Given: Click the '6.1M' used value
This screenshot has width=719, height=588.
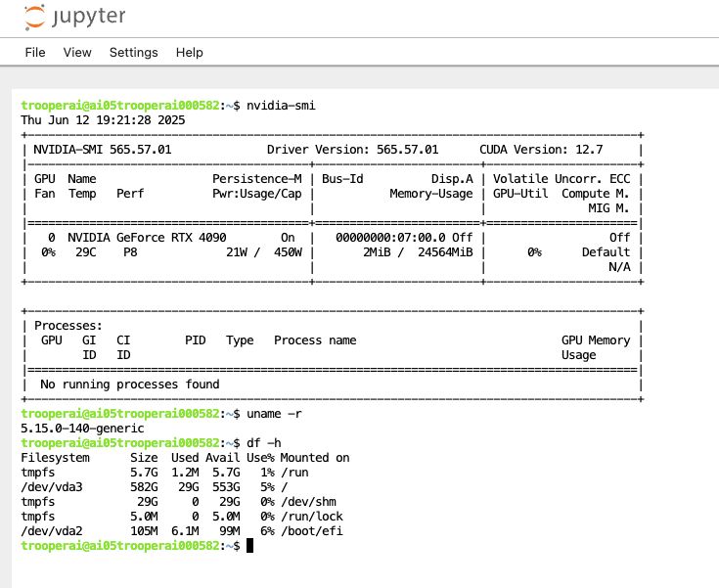Looking at the screenshot, I should pos(185,531).
